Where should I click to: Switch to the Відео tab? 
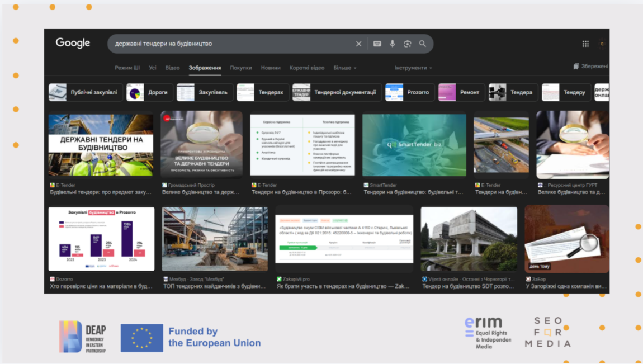(x=172, y=68)
